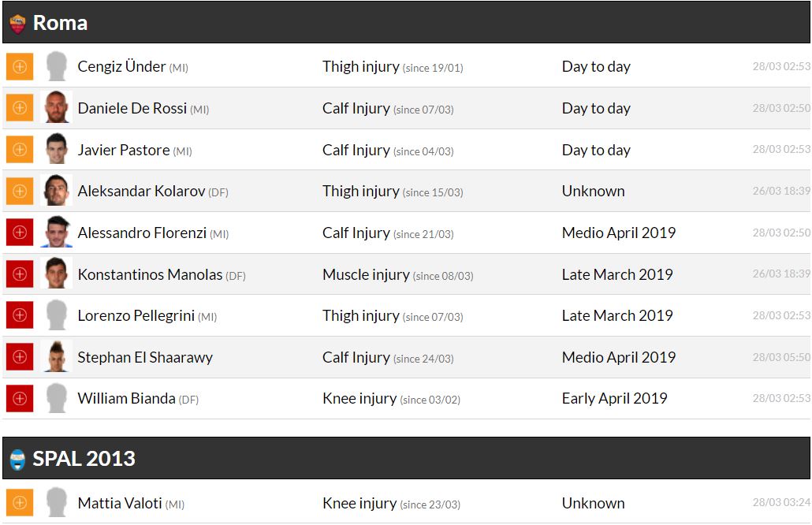
Task: Click orange injury icon beside Mattia Valoti
Action: click(20, 503)
